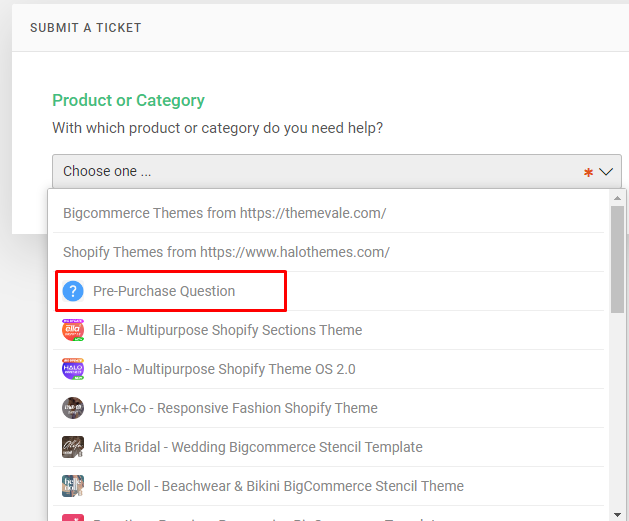Viewport: 629px width, 521px height.
Task: Click the Alita Bridal theme icon
Action: (73, 447)
